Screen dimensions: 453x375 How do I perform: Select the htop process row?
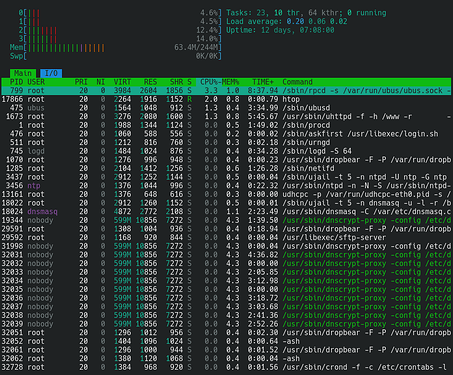pyautogui.click(x=226, y=99)
